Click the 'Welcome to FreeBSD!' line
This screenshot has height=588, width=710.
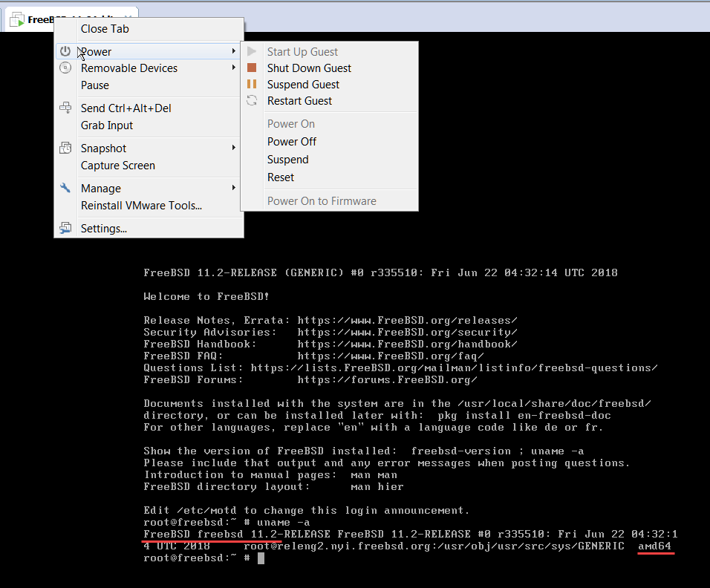click(206, 296)
